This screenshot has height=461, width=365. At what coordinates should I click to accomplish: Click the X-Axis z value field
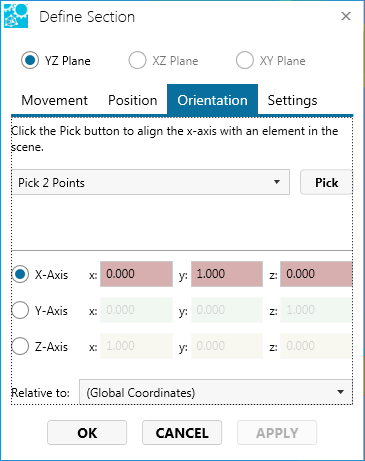click(x=316, y=274)
